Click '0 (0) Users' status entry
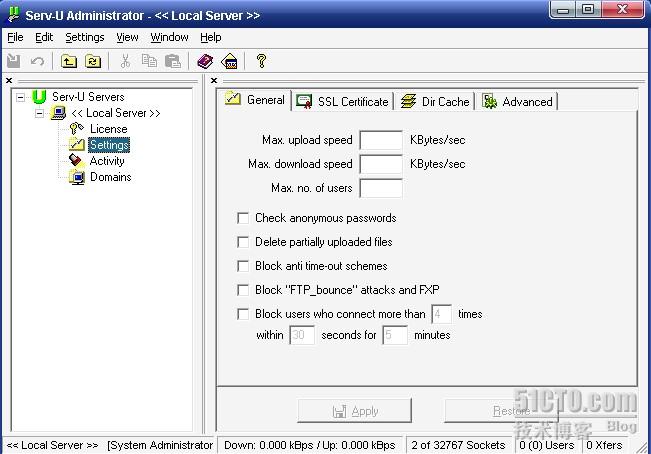Screen dimensions: 651x454 547,445
